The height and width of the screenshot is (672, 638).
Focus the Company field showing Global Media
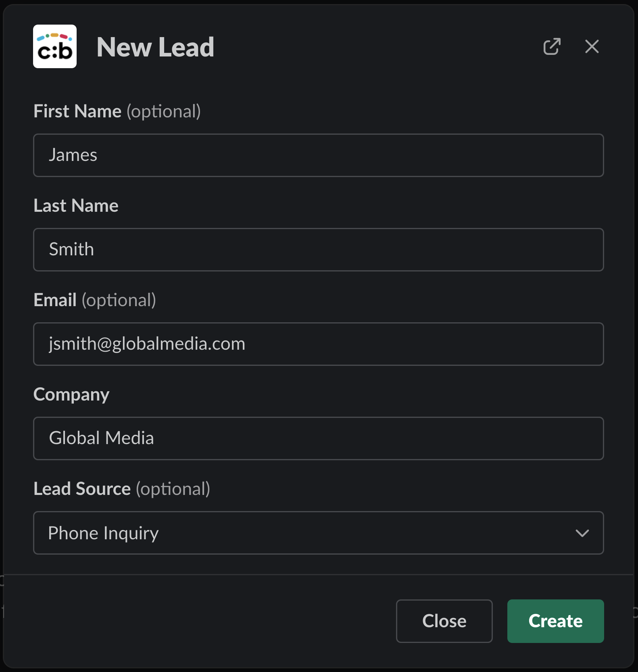(x=318, y=438)
